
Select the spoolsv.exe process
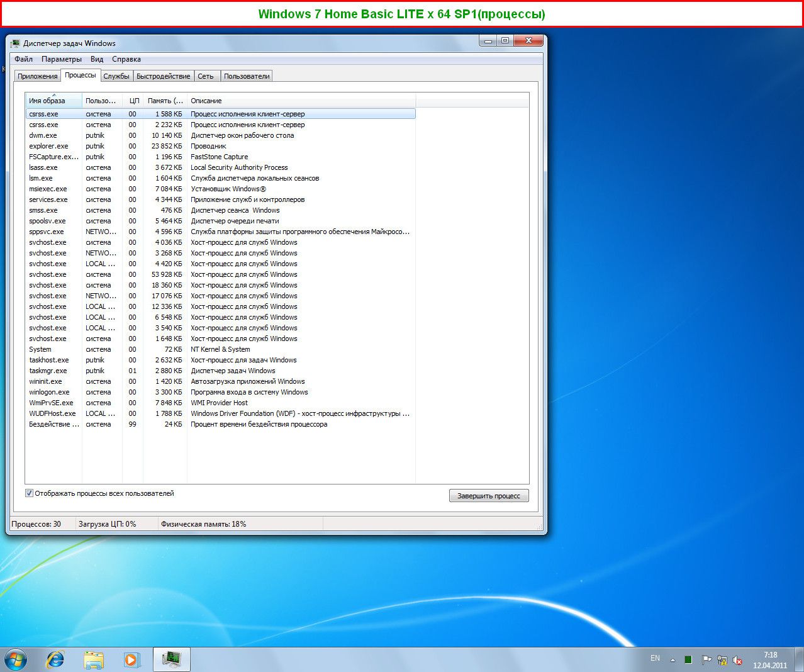[220, 221]
